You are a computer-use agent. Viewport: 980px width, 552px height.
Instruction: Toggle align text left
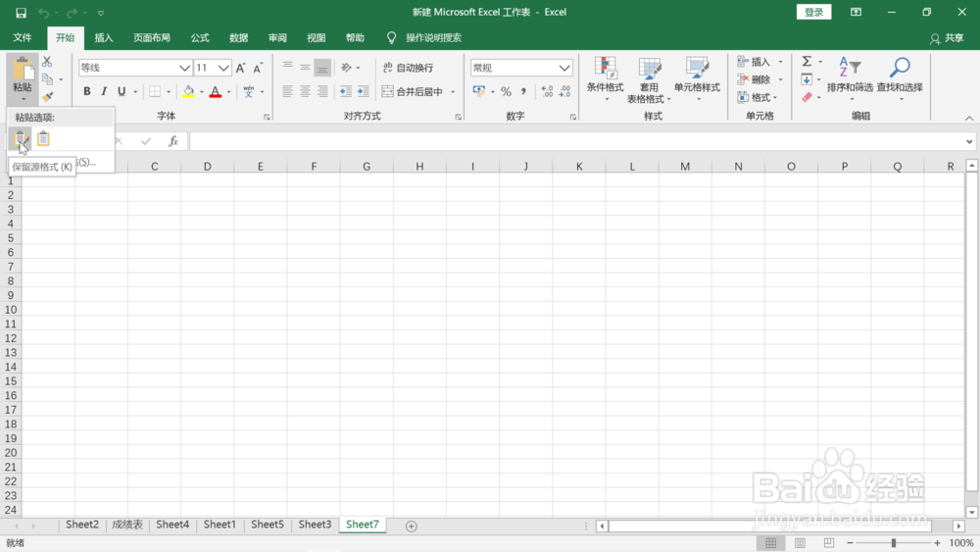287,92
